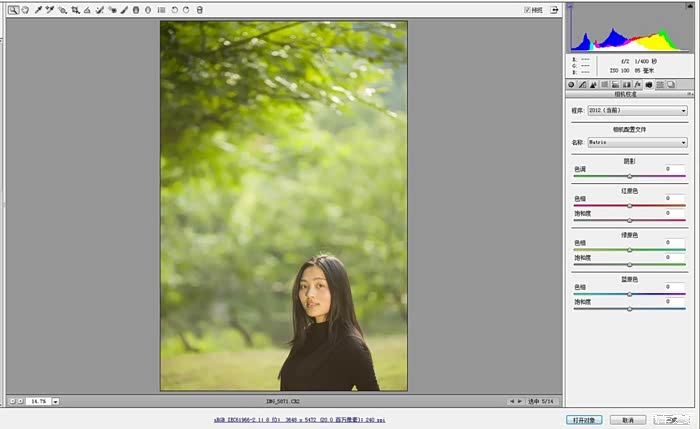Select the Hand tool
The image size is (700, 429).
coord(25,10)
